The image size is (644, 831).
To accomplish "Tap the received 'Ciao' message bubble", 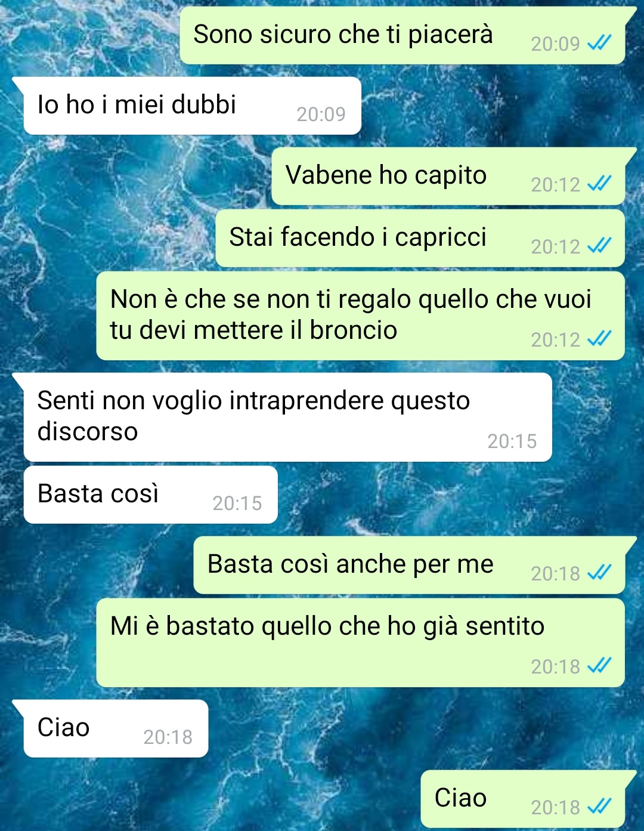I will (116, 728).
